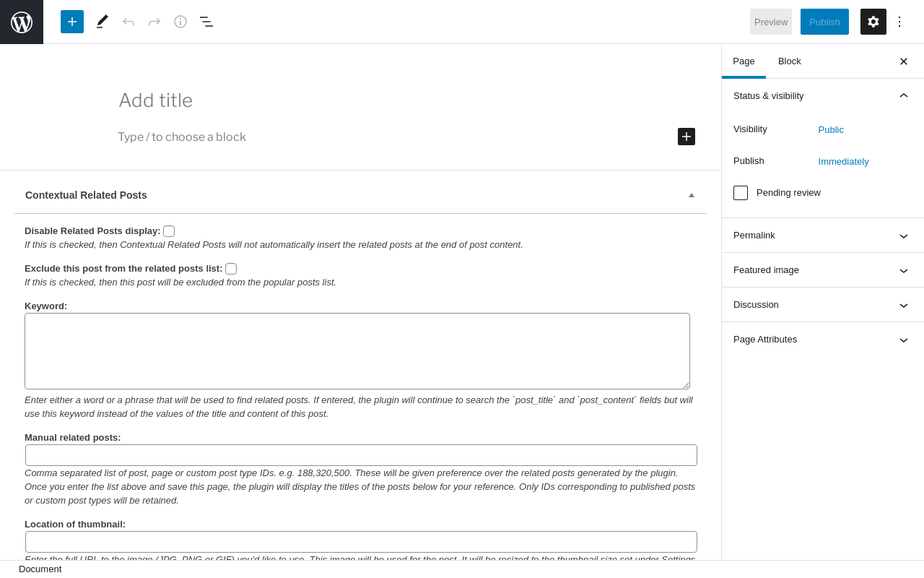Expand the Featured image panel
Screen dimensions: 924x578
pyautogui.click(x=823, y=270)
